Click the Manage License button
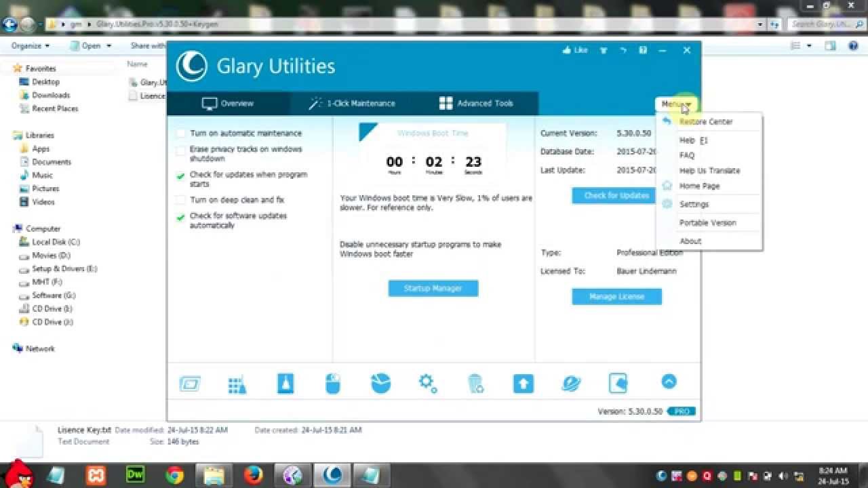Image resolution: width=868 pixels, height=488 pixels. [616, 296]
